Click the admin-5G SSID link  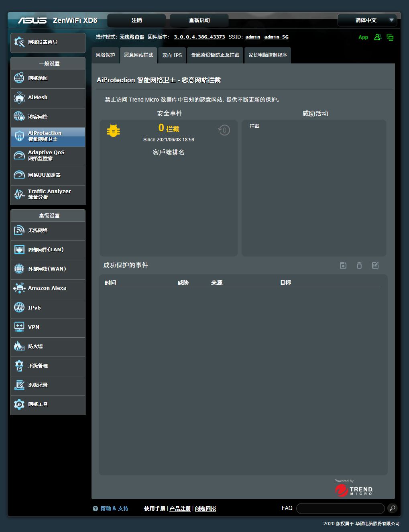click(x=276, y=37)
